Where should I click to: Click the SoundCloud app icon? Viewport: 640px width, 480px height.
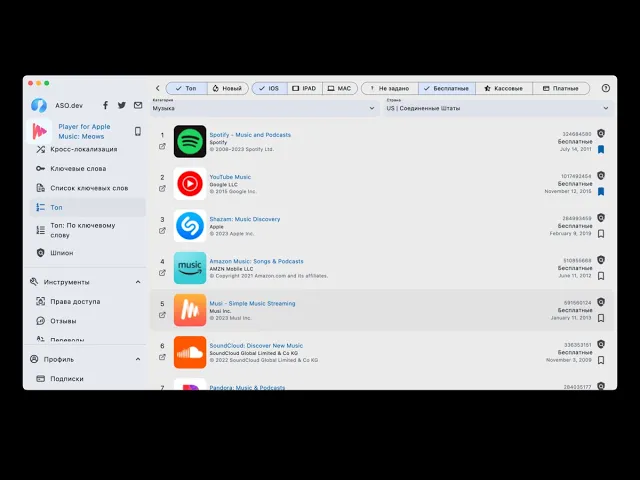pyautogui.click(x=190, y=352)
